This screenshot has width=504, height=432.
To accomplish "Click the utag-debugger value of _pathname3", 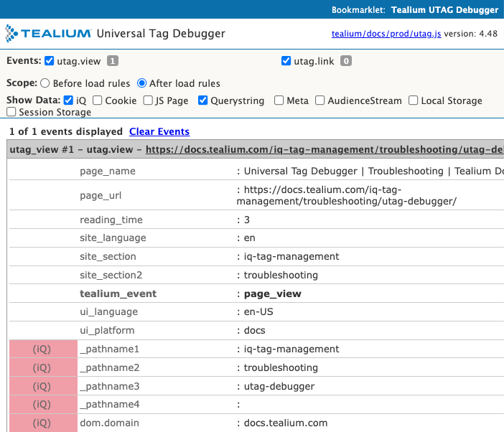I will 279,386.
